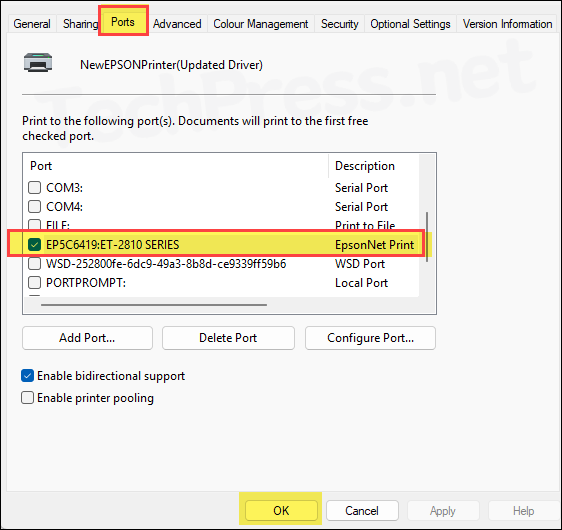
Task: Confirm with the OK button
Action: 281,511
